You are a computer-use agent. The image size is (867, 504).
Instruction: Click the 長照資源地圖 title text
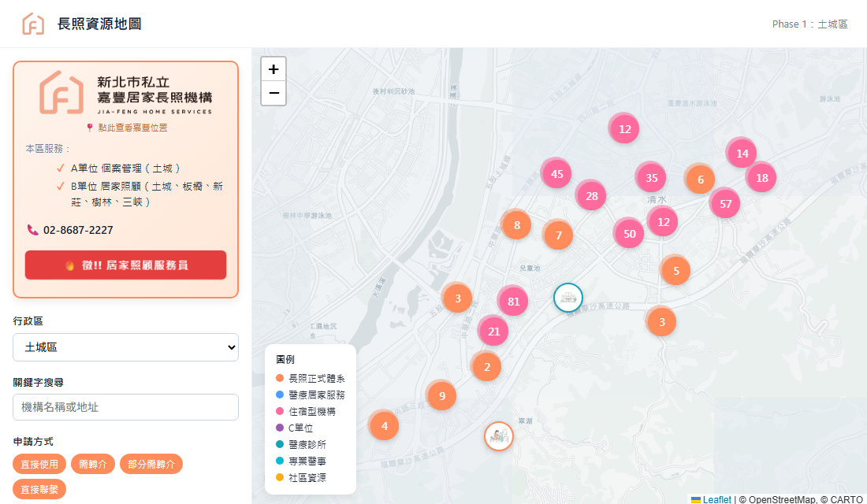click(99, 24)
